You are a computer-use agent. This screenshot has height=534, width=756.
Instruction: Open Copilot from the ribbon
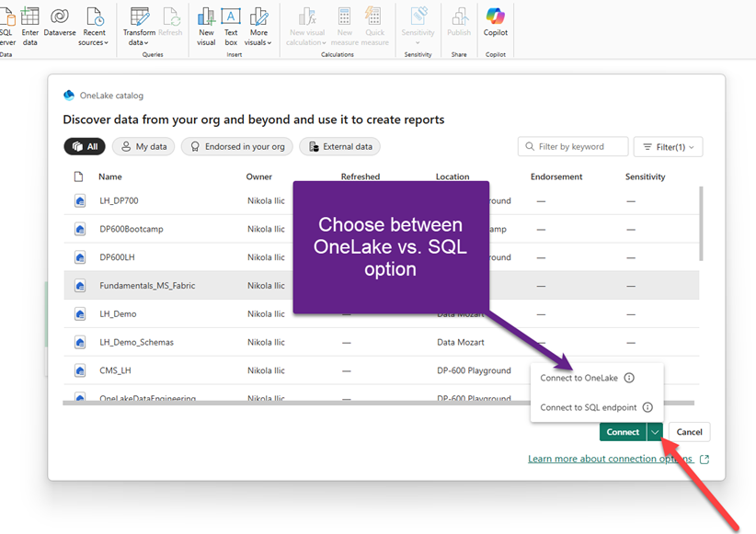click(x=496, y=22)
